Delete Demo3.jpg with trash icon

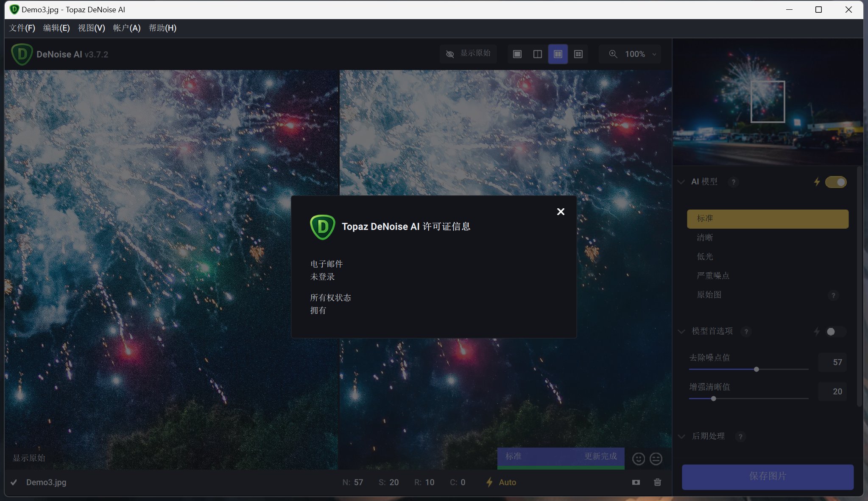[658, 482]
